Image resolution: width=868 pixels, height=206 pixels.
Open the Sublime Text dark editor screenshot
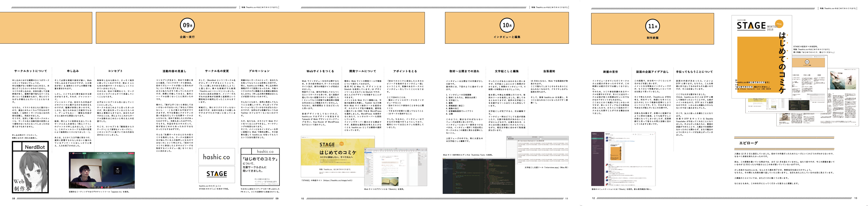pos(479,176)
